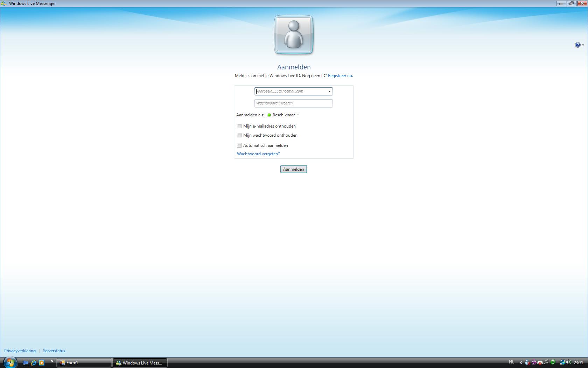Check 'Mijn e-mailadres onthouden' box
The height and width of the screenshot is (368, 588).
point(239,126)
